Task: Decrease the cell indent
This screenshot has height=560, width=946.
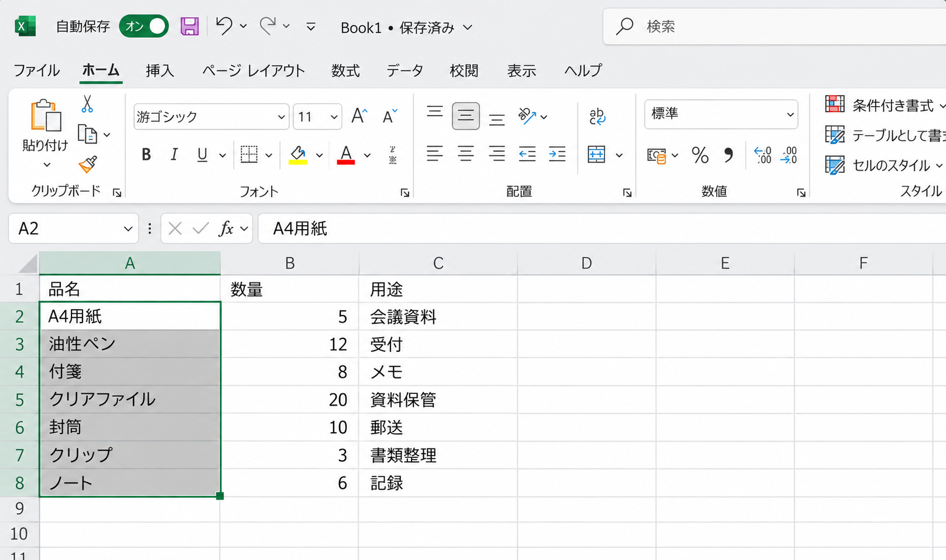Action: (x=527, y=154)
